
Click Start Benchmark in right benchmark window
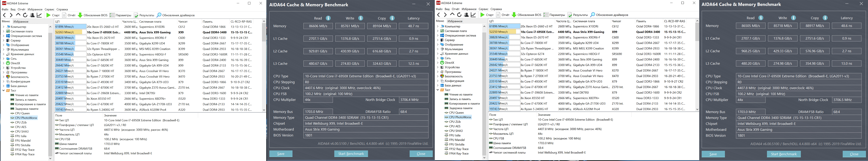pyautogui.click(x=784, y=154)
